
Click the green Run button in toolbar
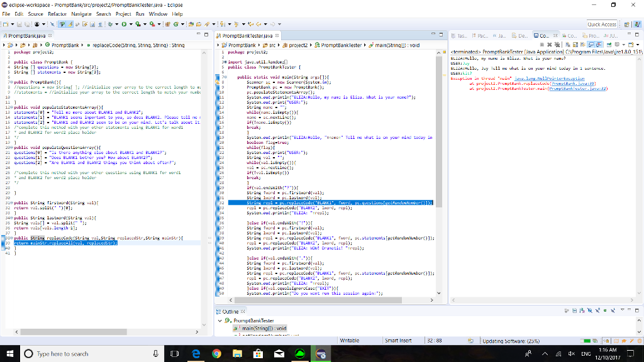(124, 25)
